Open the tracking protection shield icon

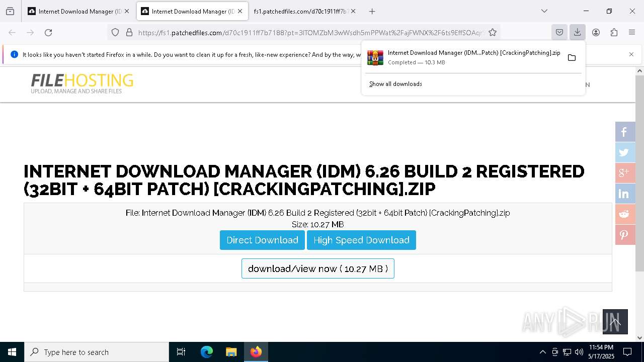pyautogui.click(x=115, y=32)
